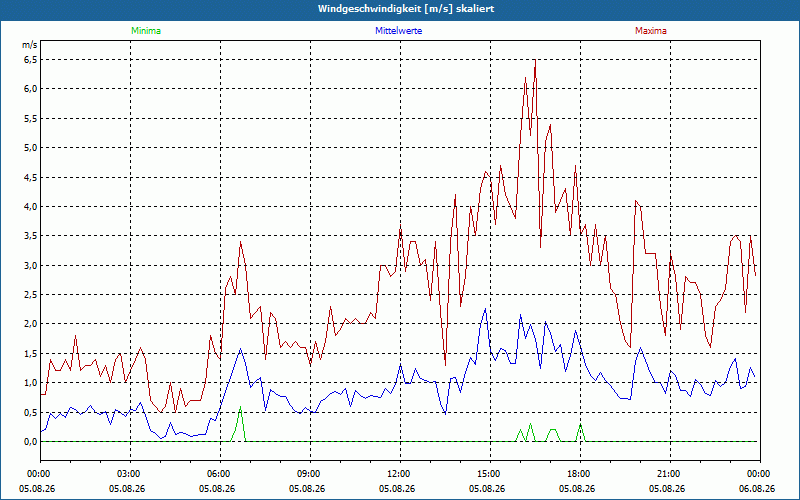Click the blue mean peak near 15:00

tap(485, 310)
